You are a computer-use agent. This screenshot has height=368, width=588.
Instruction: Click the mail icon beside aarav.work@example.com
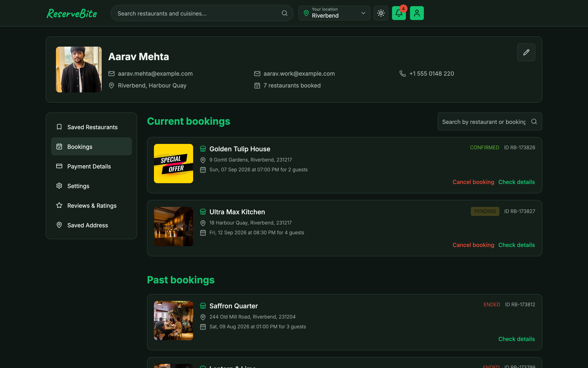point(257,74)
